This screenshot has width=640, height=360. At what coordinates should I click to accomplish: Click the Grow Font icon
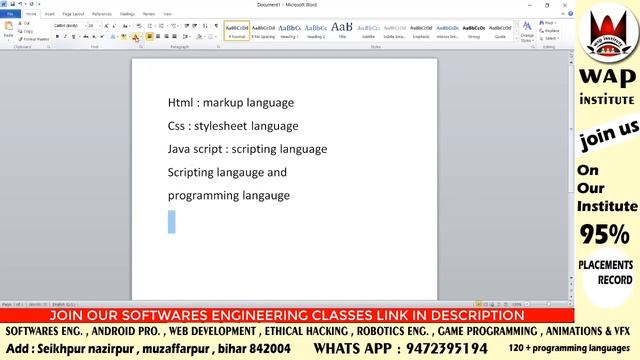107,26
